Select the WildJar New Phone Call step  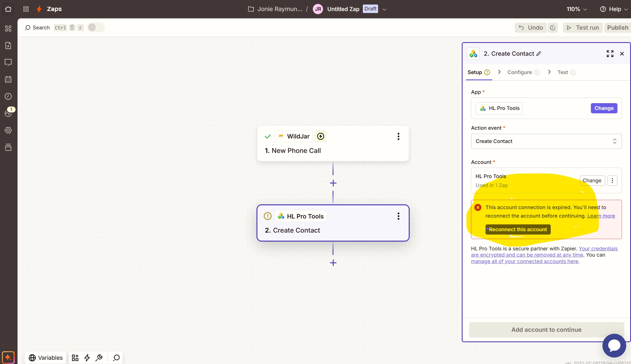pos(333,144)
